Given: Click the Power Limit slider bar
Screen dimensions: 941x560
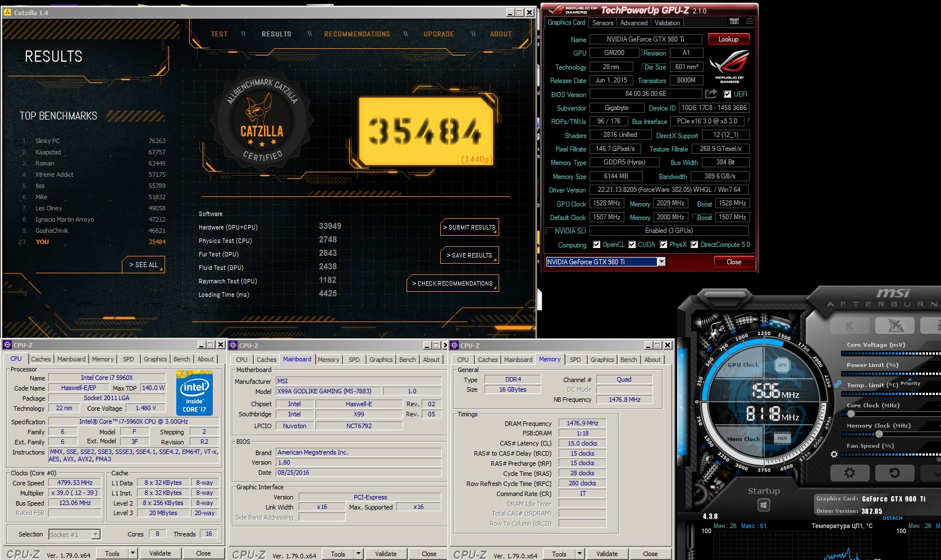Looking at the screenshot, I should point(890,374).
